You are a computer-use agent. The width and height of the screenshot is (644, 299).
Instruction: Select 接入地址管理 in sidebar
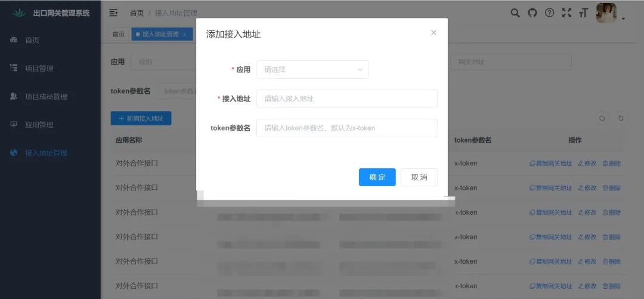click(x=46, y=153)
